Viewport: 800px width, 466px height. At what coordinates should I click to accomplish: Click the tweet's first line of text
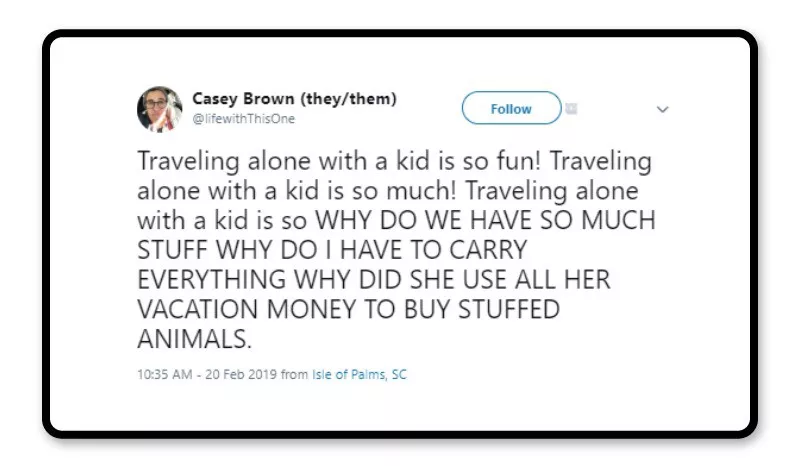pyautogui.click(x=394, y=162)
